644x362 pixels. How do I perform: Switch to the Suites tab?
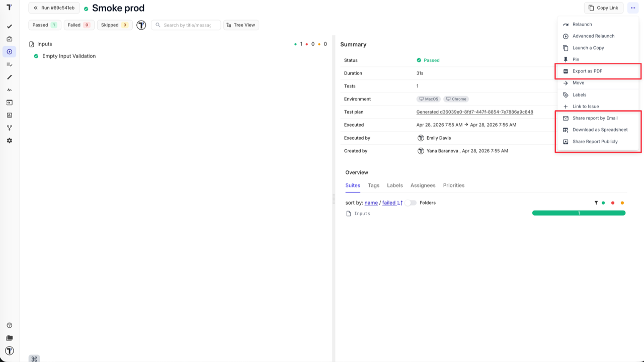(353, 186)
